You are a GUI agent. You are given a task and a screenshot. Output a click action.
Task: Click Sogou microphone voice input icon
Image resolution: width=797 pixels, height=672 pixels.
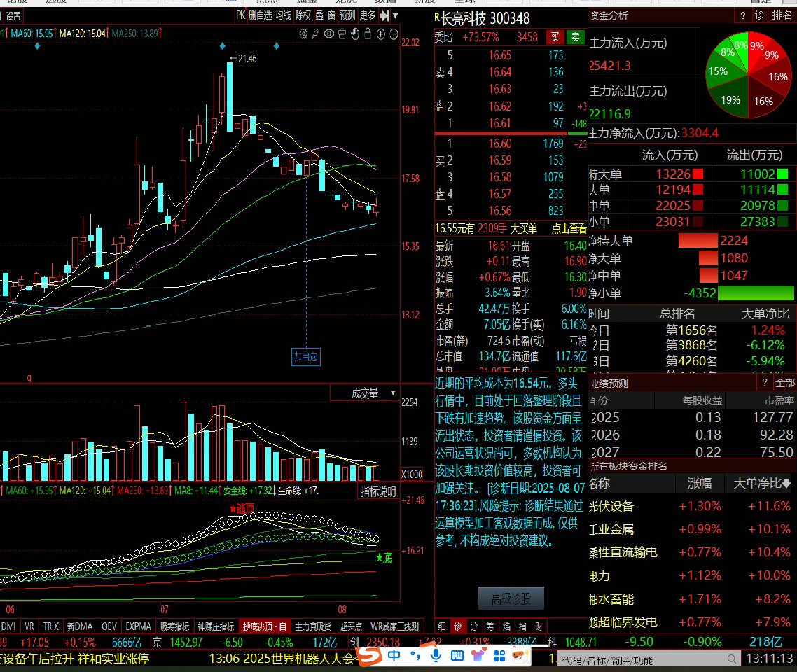coord(436,656)
